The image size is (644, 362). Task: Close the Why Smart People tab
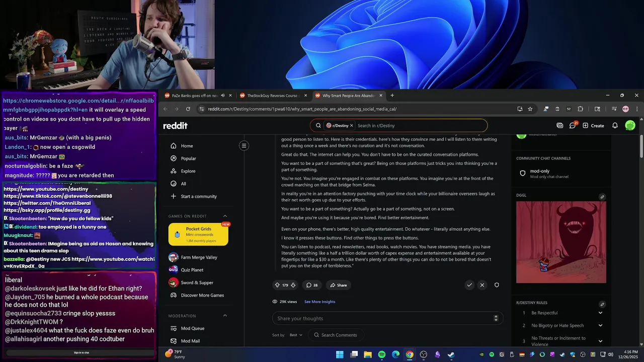[x=381, y=96]
